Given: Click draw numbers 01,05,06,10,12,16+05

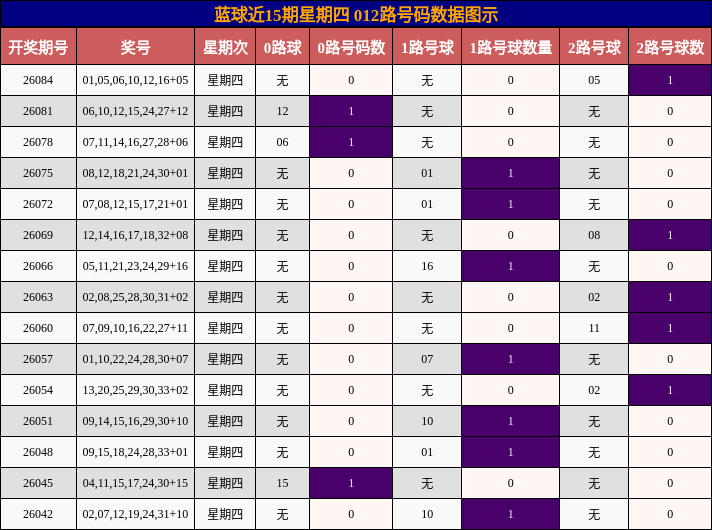Looking at the screenshot, I should [135, 80].
